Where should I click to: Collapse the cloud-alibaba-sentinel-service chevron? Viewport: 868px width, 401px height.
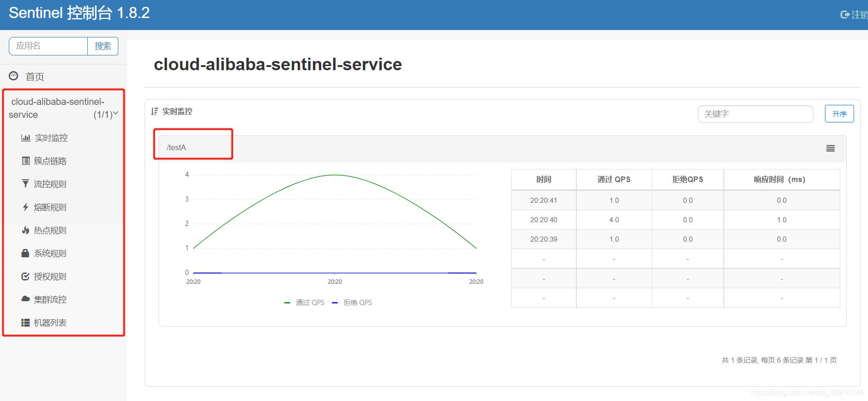point(116,113)
